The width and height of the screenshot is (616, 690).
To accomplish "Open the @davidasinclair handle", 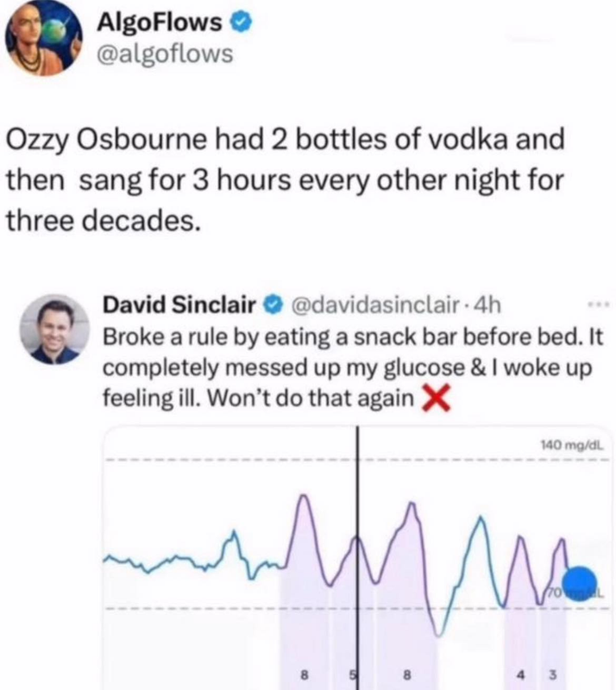I will point(376,304).
